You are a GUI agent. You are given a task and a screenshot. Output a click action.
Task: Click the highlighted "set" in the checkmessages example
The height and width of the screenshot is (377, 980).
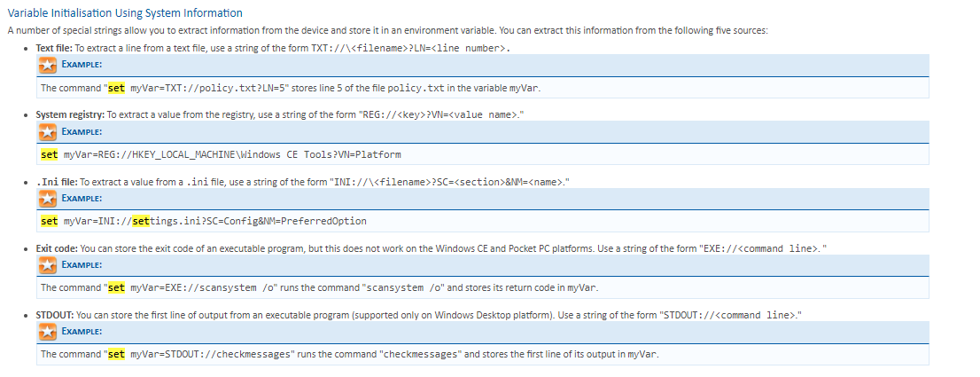[116, 354]
